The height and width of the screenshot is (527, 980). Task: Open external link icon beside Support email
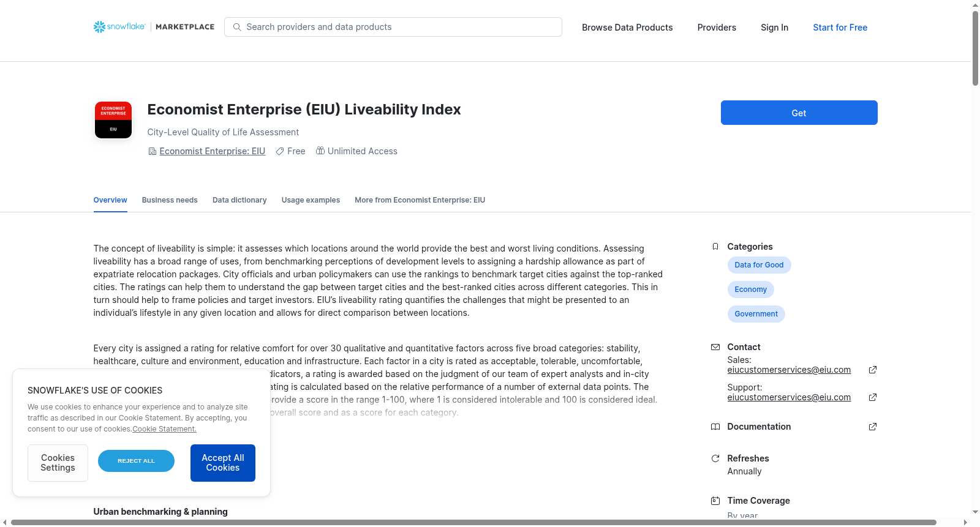(x=873, y=397)
